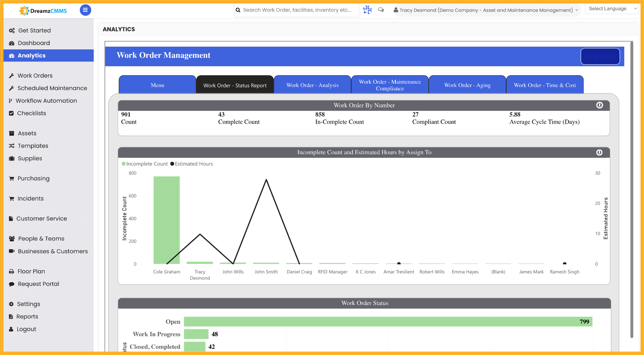Open the Logout link in sidebar
644x355 pixels.
pos(26,329)
